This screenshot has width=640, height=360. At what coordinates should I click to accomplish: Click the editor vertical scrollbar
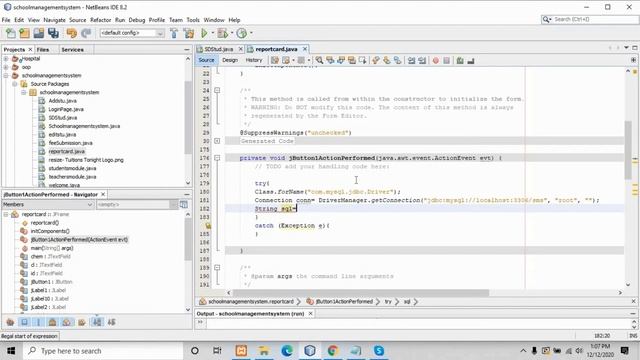coord(628,150)
